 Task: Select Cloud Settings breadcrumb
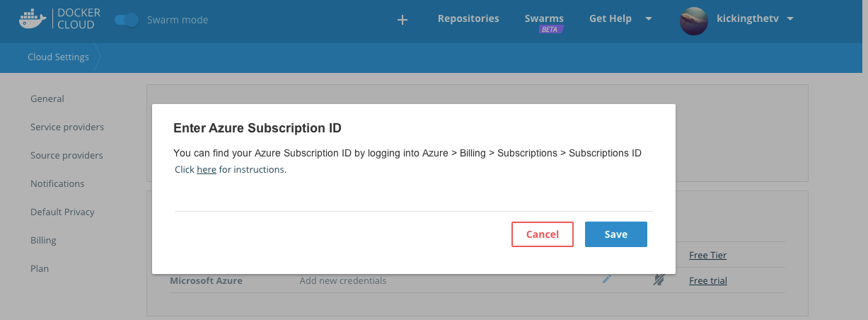(58, 57)
